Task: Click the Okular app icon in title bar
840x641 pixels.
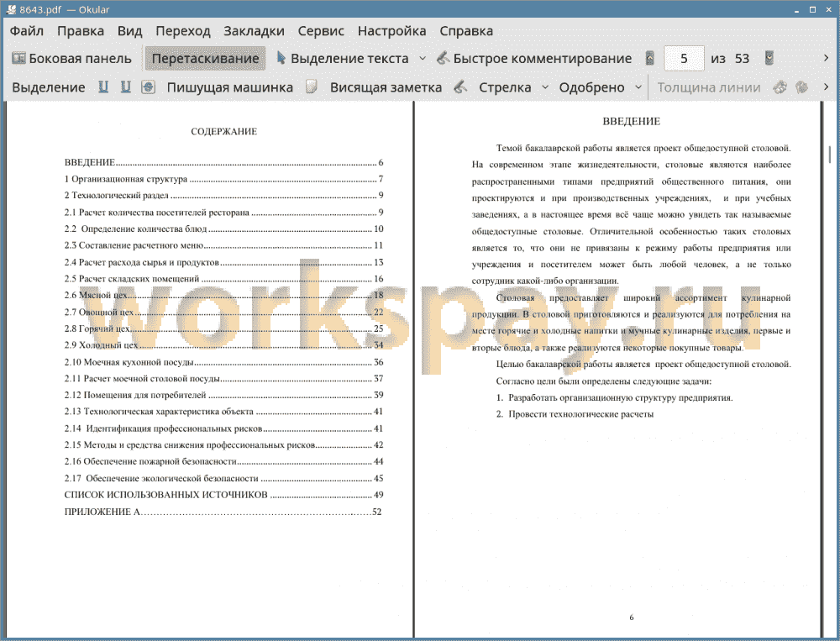Action: 10,9
